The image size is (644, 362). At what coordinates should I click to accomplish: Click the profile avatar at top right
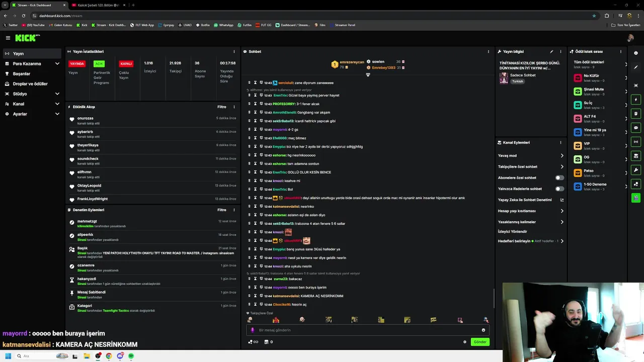tap(630, 38)
